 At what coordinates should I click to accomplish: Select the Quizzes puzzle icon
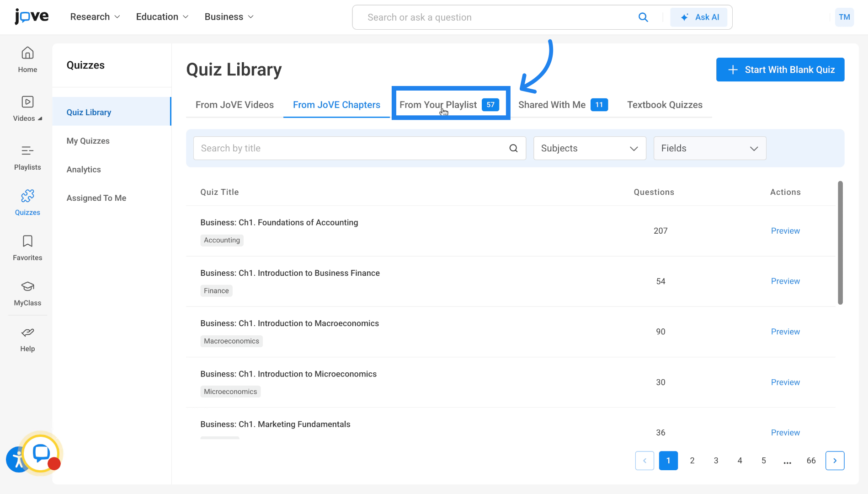27,196
